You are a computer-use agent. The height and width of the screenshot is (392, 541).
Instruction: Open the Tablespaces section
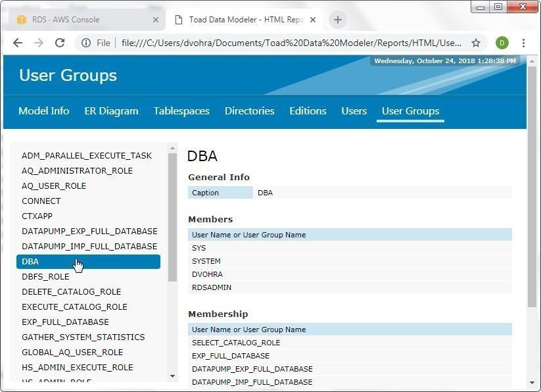coord(181,110)
